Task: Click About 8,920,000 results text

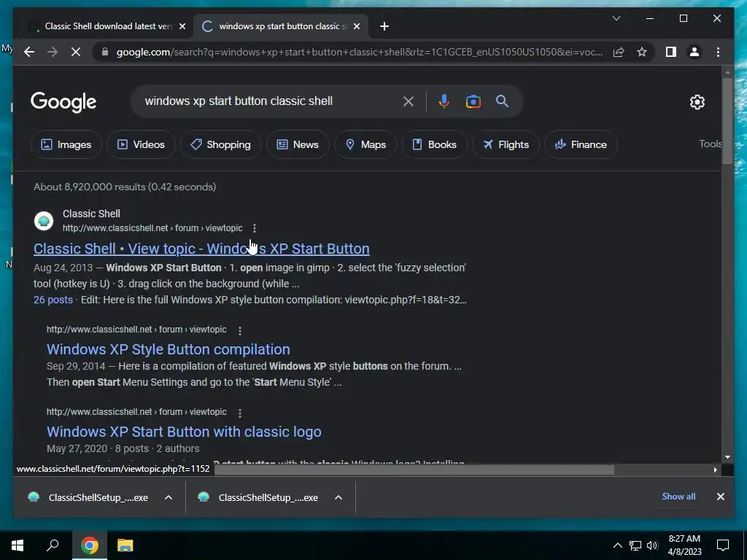Action: pos(125,187)
